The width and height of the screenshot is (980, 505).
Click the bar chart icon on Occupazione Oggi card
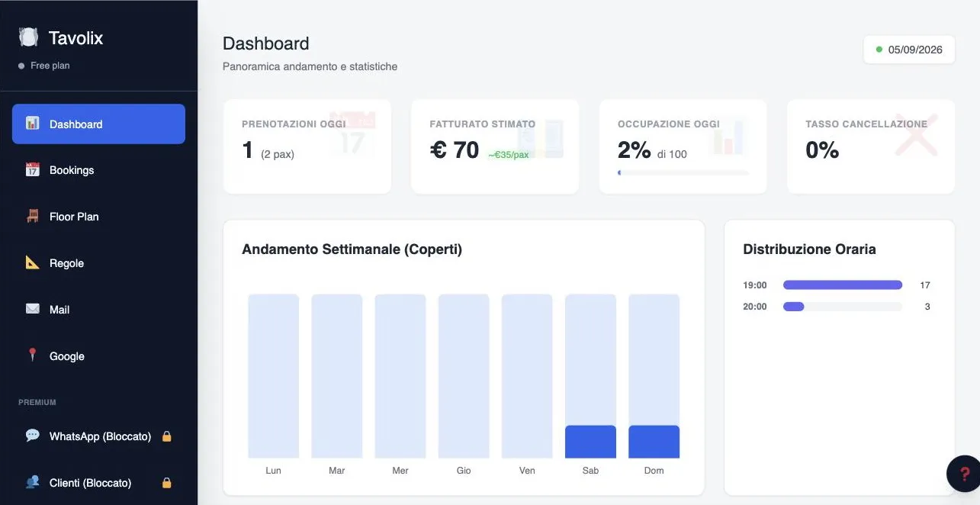tap(728, 136)
